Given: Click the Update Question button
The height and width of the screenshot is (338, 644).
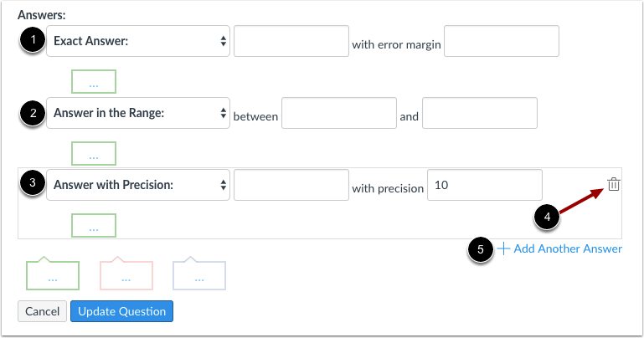Looking at the screenshot, I should tap(122, 311).
